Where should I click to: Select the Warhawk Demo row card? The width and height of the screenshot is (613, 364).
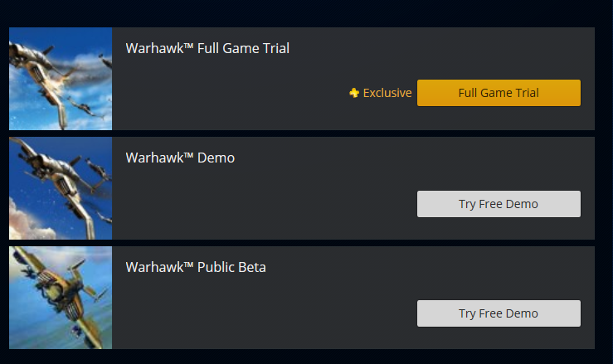(x=302, y=188)
